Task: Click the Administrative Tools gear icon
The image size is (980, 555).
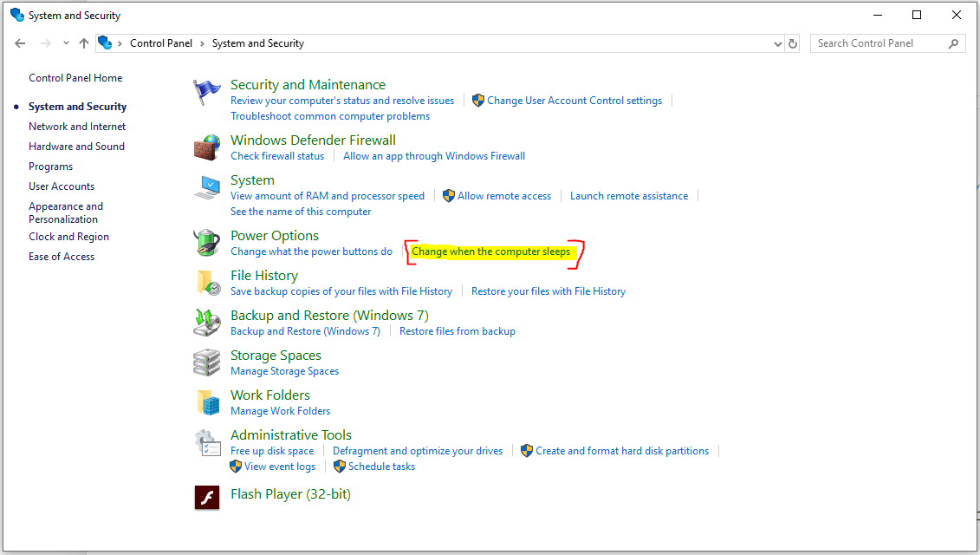Action: (x=207, y=442)
